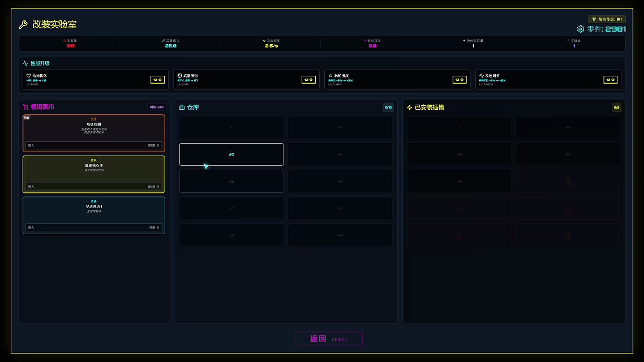Screen dimensions: 644x362
Task: Click the 2.5/s attack speed value
Action: pos(272,46)
